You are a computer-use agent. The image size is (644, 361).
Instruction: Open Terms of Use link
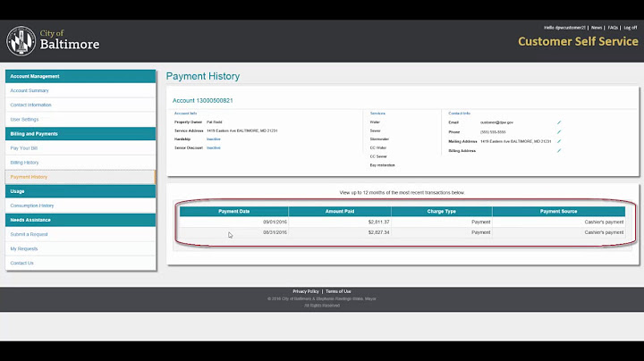pyautogui.click(x=338, y=291)
